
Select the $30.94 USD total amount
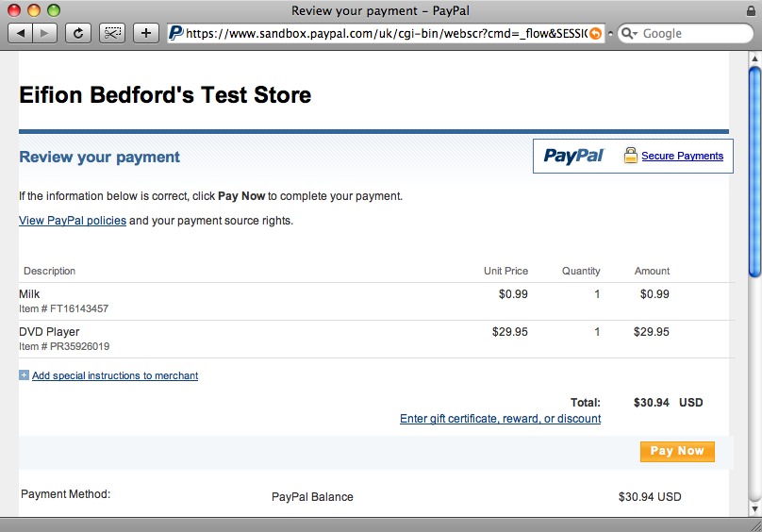click(669, 403)
